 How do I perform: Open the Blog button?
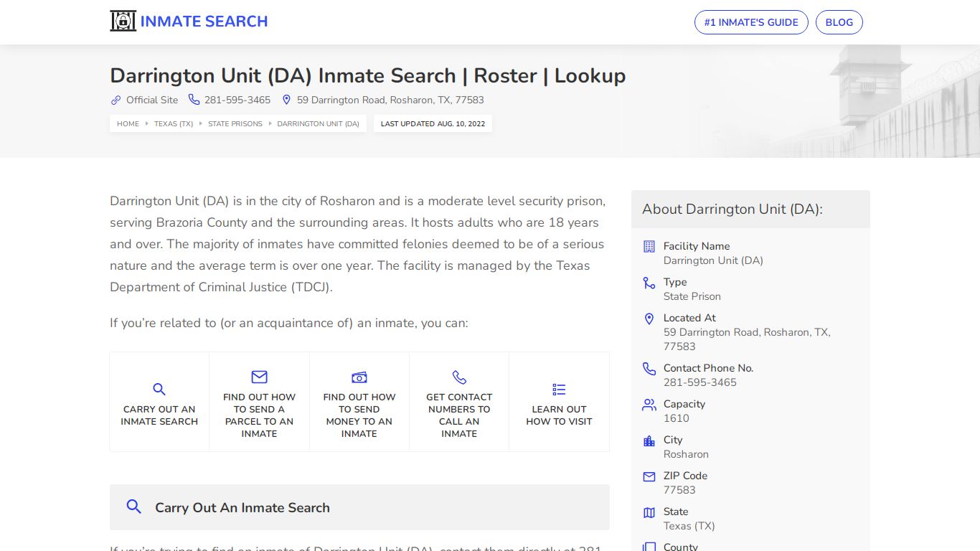(x=839, y=22)
